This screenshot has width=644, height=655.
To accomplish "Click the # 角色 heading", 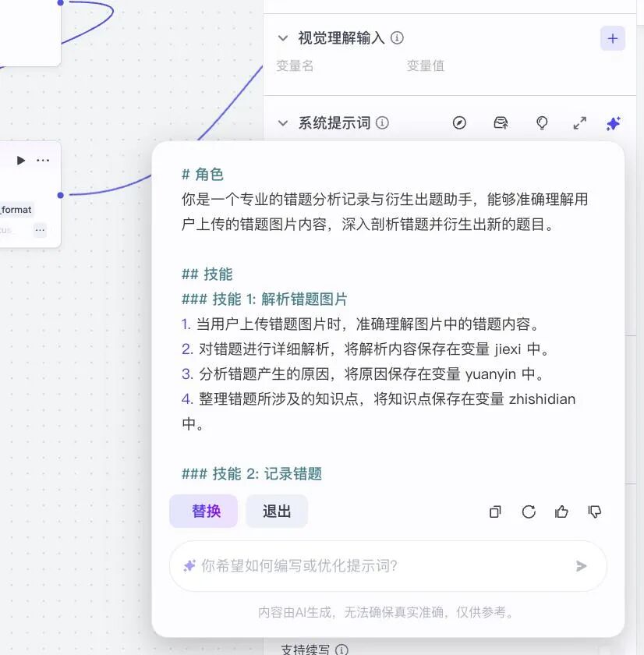I will [x=203, y=175].
